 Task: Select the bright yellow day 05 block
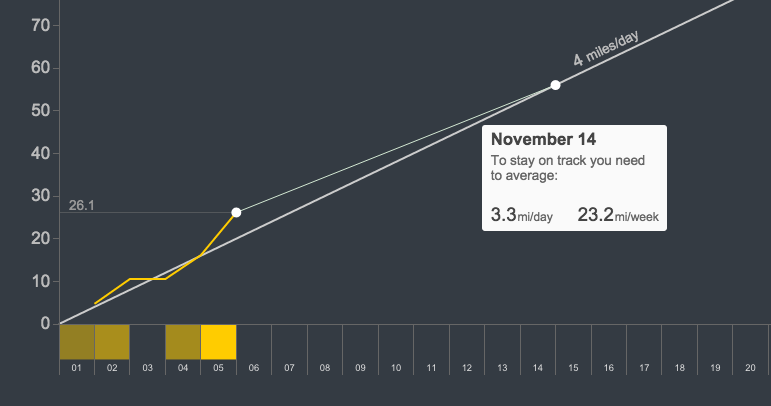pyautogui.click(x=218, y=342)
